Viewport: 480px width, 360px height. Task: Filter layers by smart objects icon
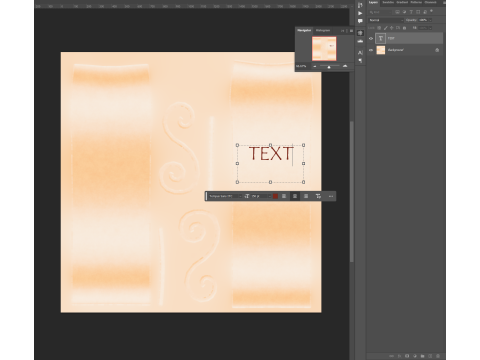tap(425, 12)
